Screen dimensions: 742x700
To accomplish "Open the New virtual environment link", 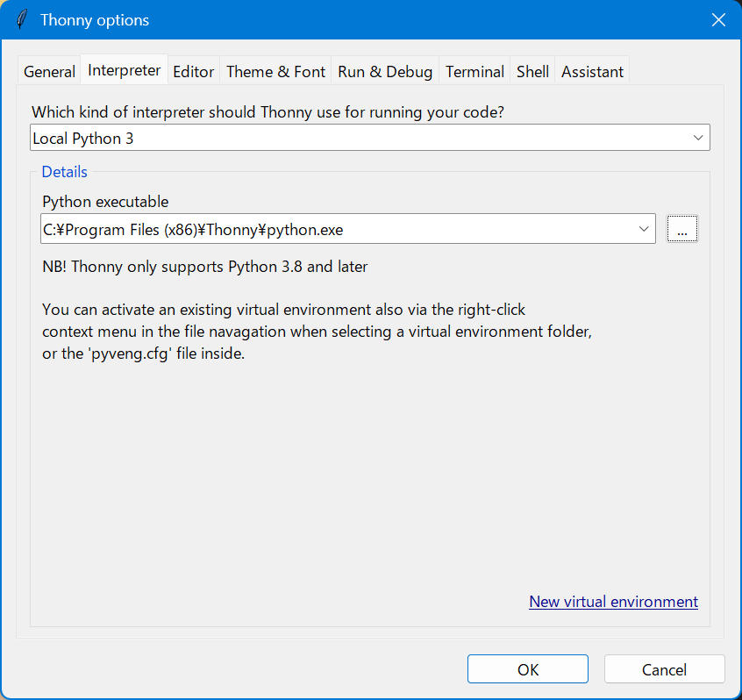I will coord(613,602).
